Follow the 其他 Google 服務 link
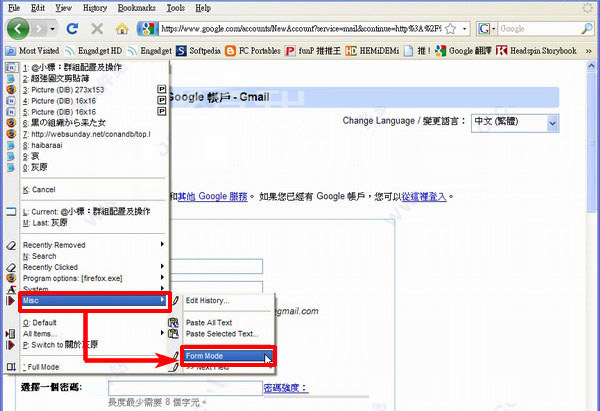 point(212,196)
